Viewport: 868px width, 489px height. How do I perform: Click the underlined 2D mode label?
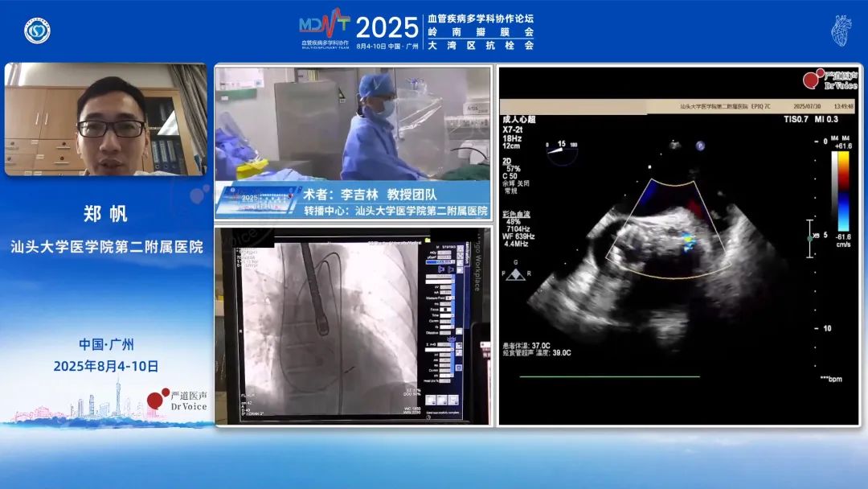[509, 159]
